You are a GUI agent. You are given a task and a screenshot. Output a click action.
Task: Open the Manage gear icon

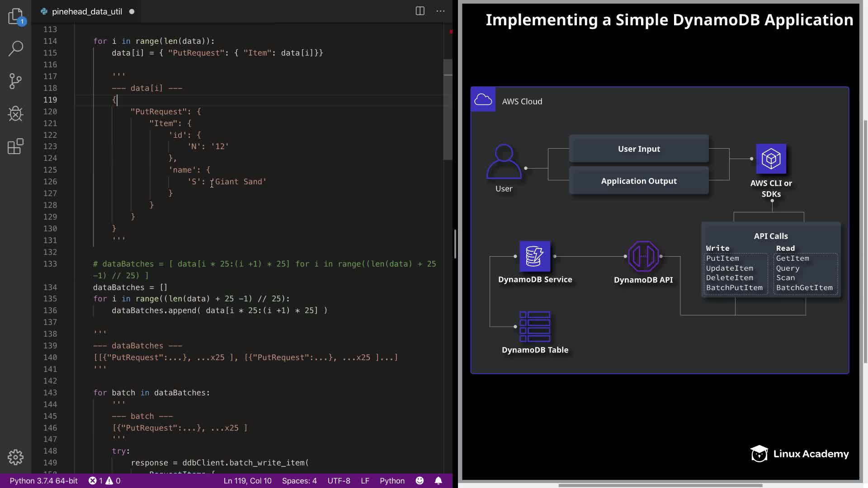15,457
